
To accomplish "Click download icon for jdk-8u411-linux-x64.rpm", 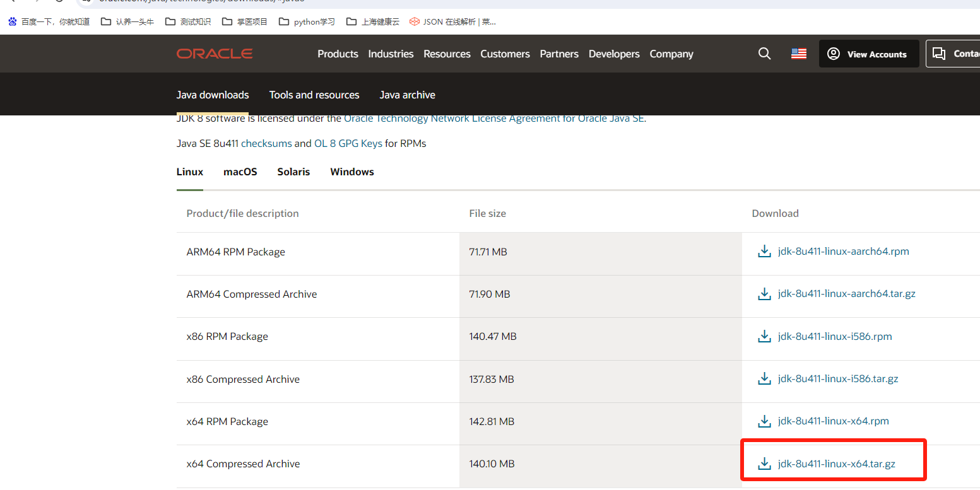I will tap(764, 421).
